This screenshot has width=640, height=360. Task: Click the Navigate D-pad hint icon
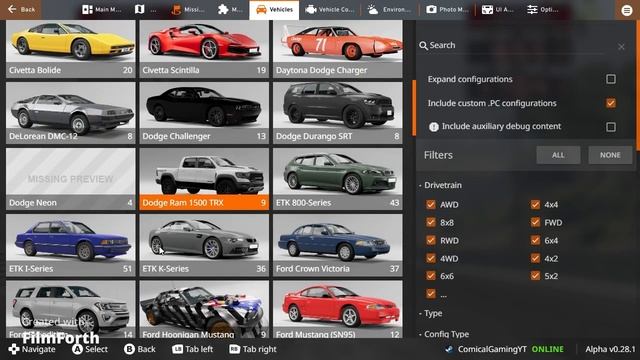[14, 349]
